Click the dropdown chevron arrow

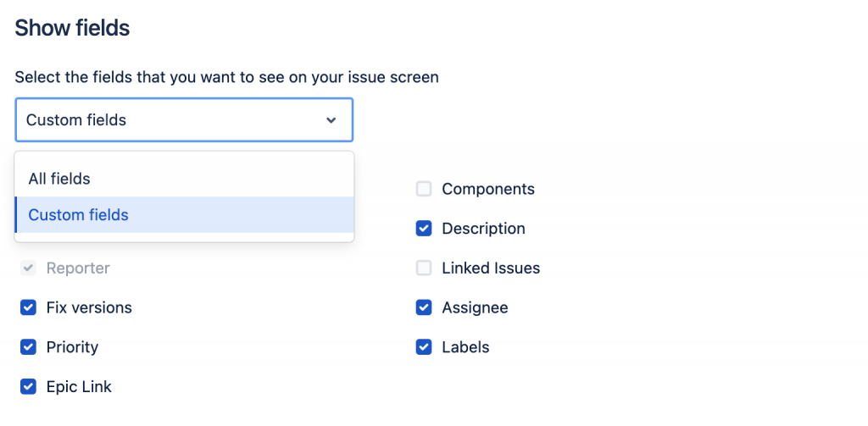coord(331,120)
